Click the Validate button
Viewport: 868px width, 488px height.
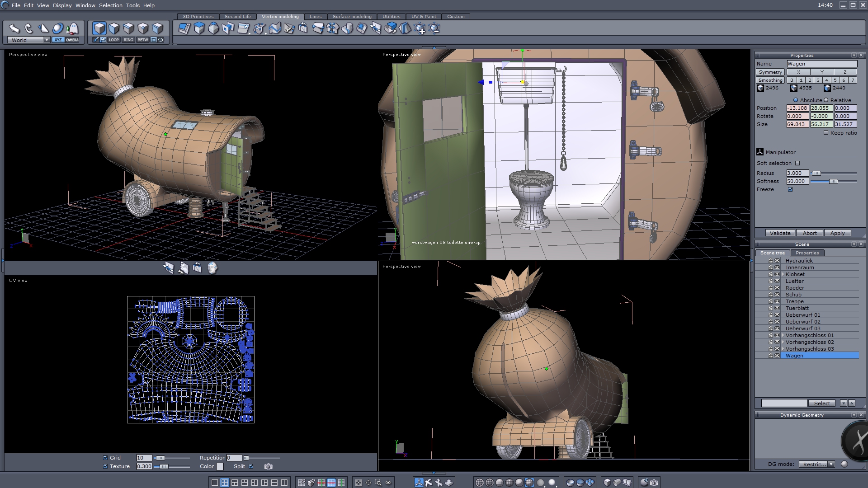[x=780, y=233]
